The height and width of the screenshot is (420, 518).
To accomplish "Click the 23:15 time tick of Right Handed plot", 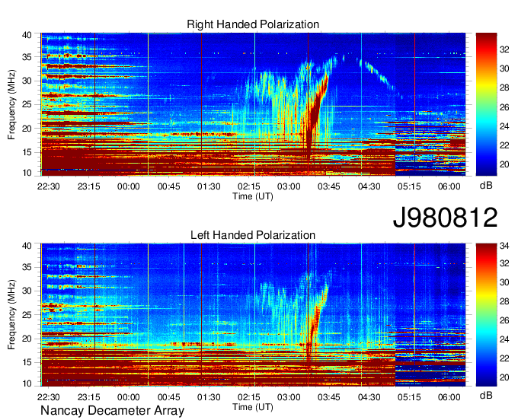I will [88, 186].
